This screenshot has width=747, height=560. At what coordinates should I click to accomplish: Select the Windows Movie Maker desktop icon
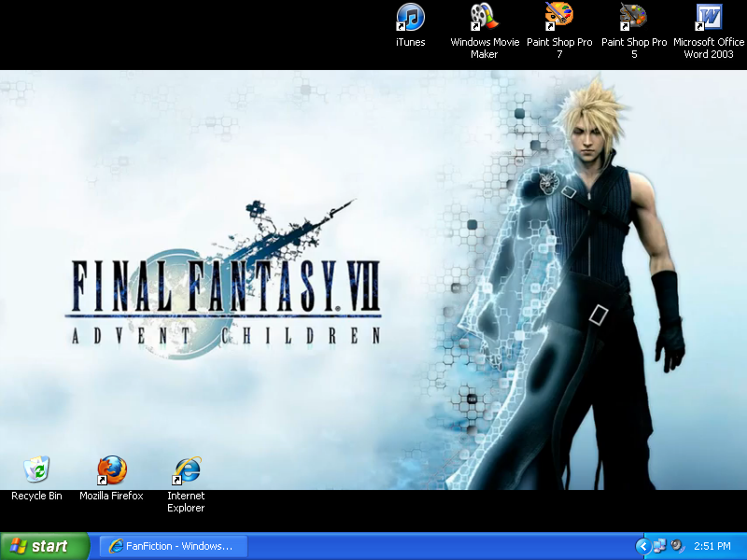tap(484, 17)
